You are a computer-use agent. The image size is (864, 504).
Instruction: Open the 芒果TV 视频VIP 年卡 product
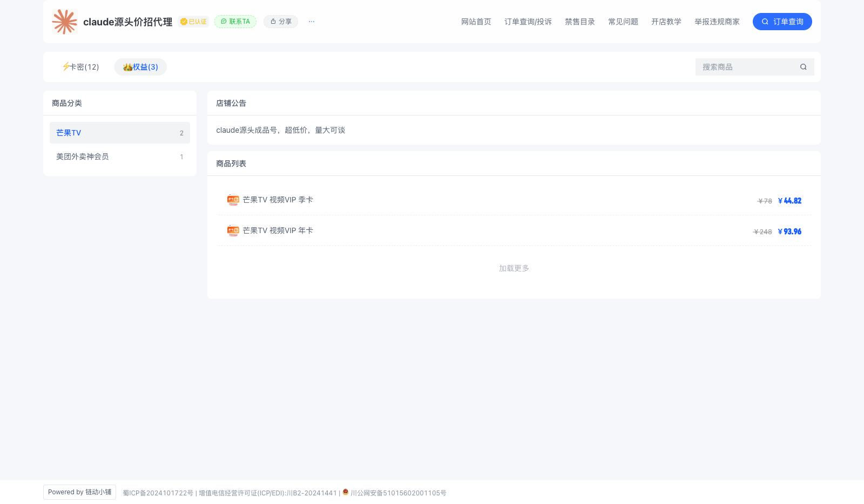click(x=514, y=230)
